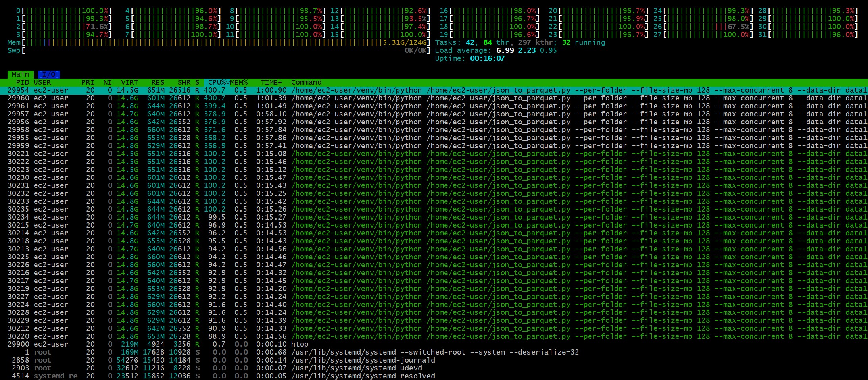Select thread row PID 30225
The image size is (868, 380).
click(434, 257)
